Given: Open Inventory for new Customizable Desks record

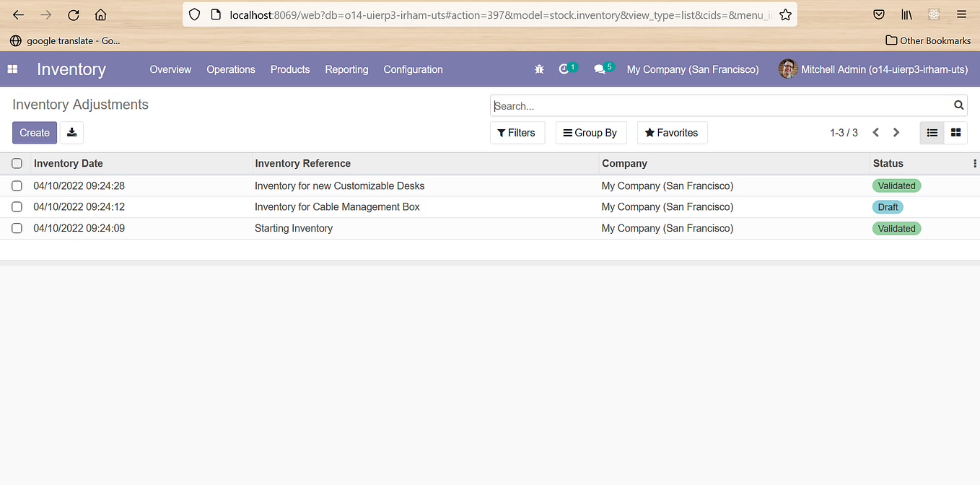Looking at the screenshot, I should (x=339, y=185).
